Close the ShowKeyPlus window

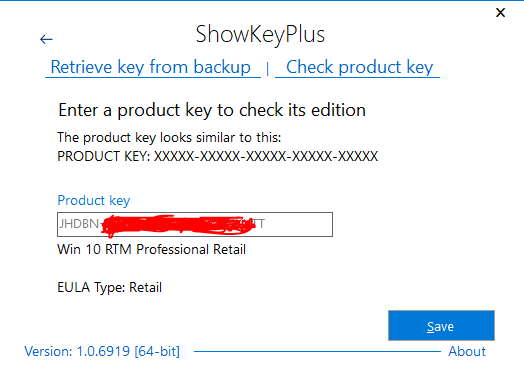point(500,13)
